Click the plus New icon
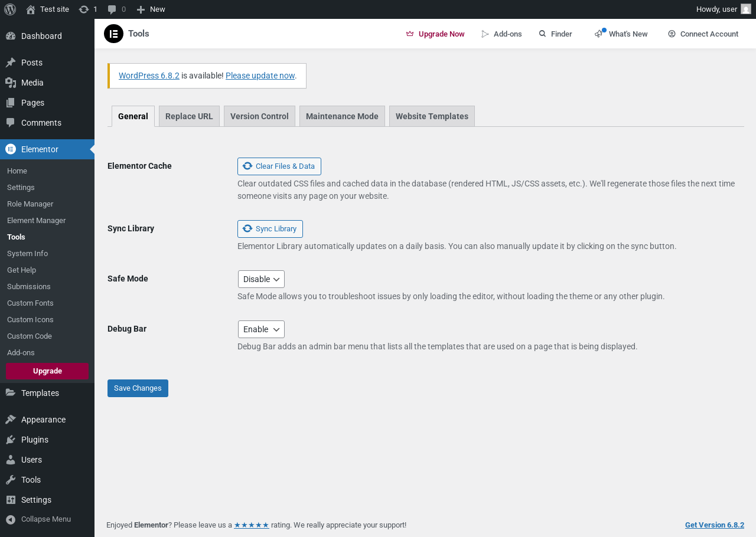The height and width of the screenshot is (537, 756). pos(141,9)
